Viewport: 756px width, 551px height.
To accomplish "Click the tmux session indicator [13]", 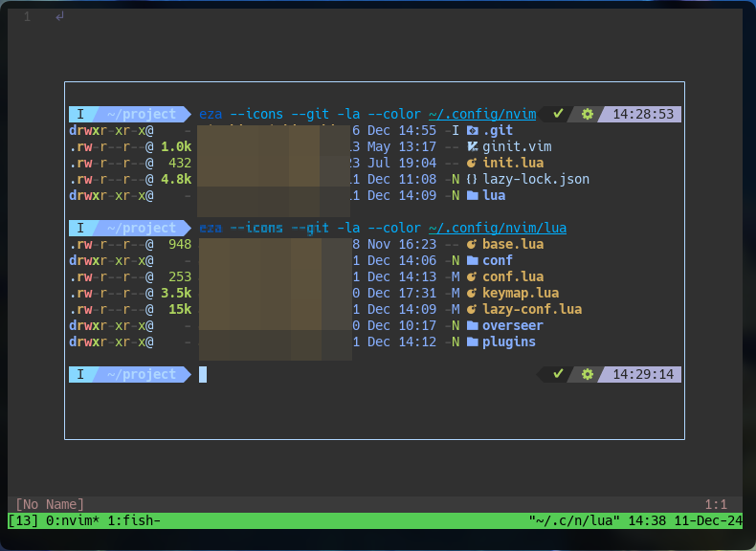I will [23, 520].
